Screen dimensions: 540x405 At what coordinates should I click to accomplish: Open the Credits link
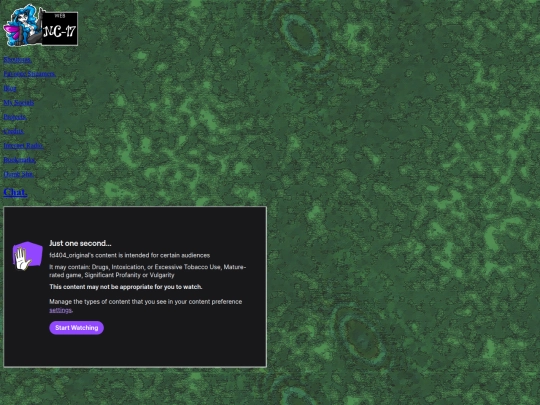coord(14,131)
